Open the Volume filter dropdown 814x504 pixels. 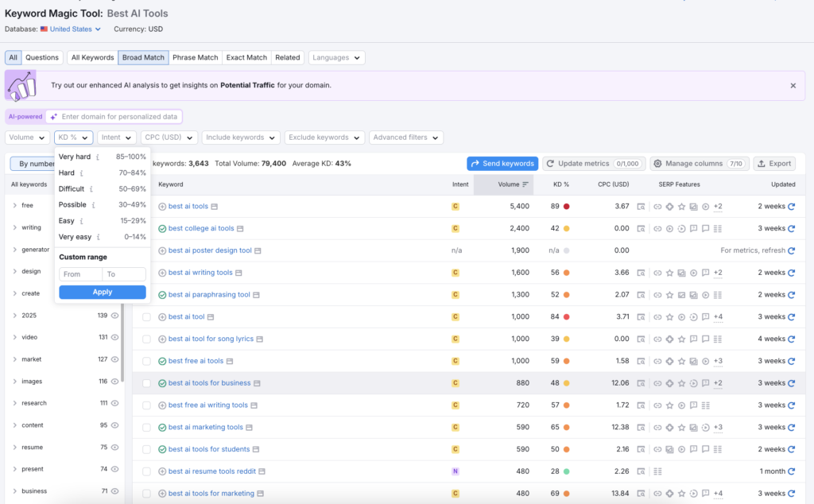tap(27, 138)
